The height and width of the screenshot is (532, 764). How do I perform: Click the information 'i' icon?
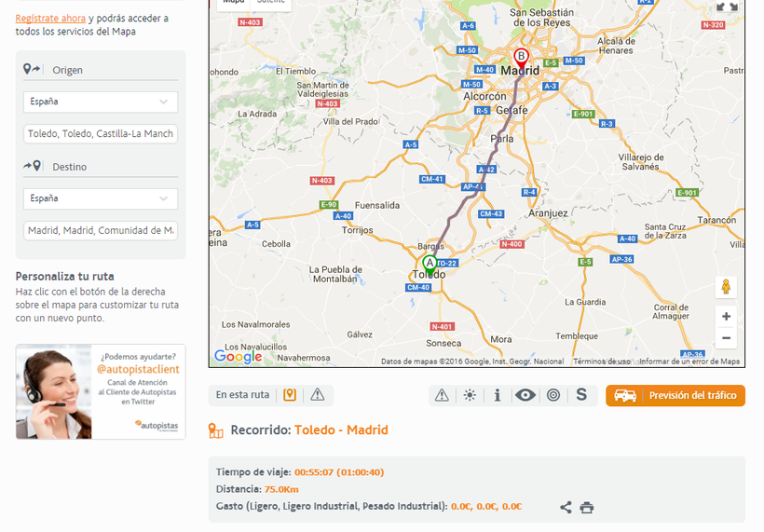(498, 395)
